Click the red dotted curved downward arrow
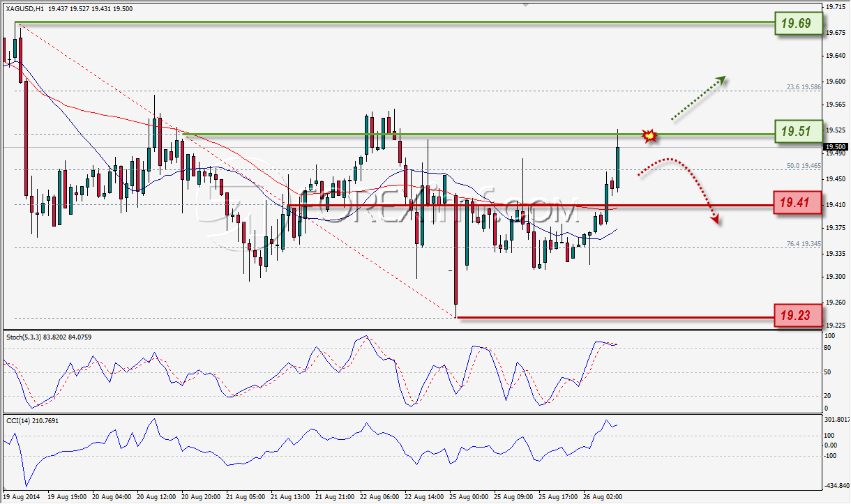This screenshot has width=851, height=504. tap(678, 189)
